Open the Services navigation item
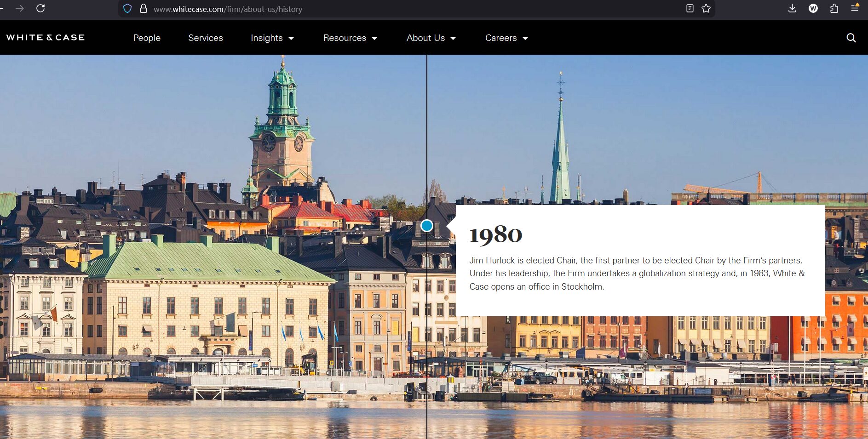868x439 pixels. pyautogui.click(x=205, y=38)
